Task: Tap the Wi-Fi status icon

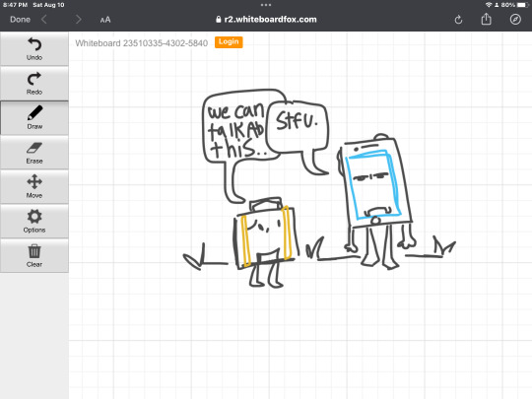Action: pos(489,5)
